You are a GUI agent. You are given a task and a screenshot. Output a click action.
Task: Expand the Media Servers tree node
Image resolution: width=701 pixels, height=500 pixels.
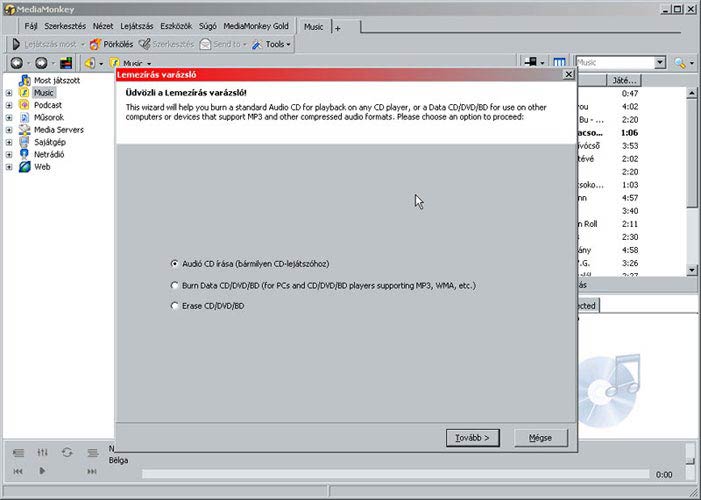tap(9, 130)
